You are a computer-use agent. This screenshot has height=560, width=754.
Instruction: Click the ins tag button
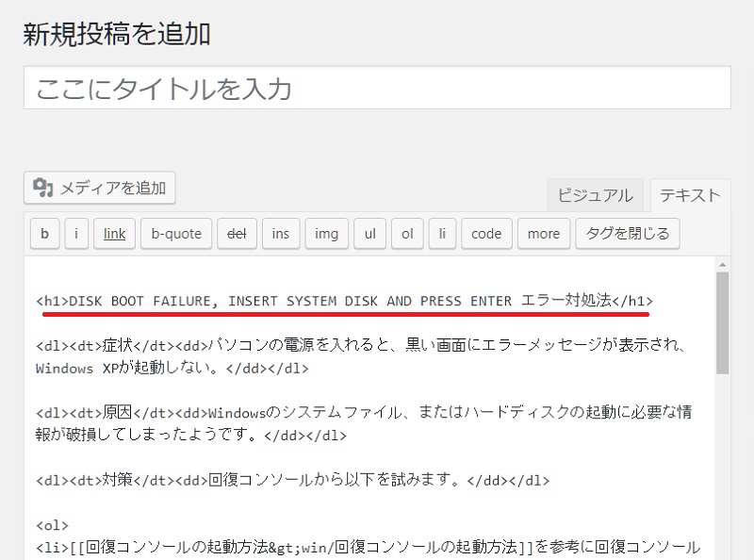tap(281, 234)
